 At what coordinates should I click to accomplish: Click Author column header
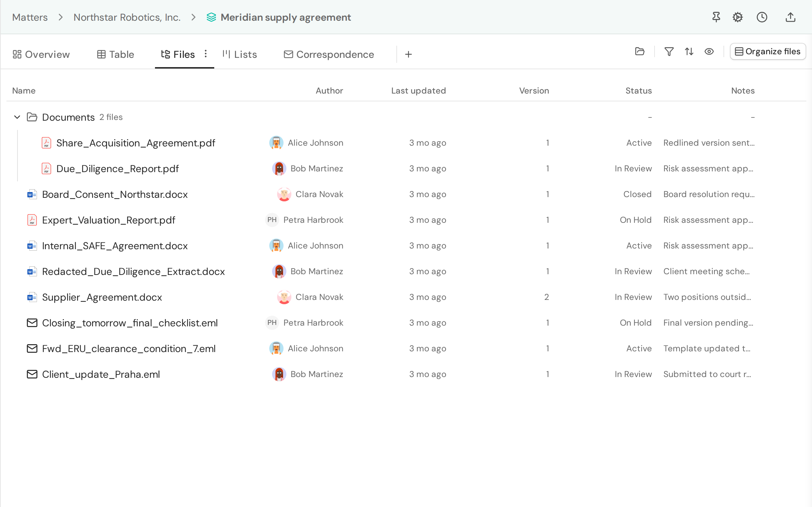tap(329, 91)
